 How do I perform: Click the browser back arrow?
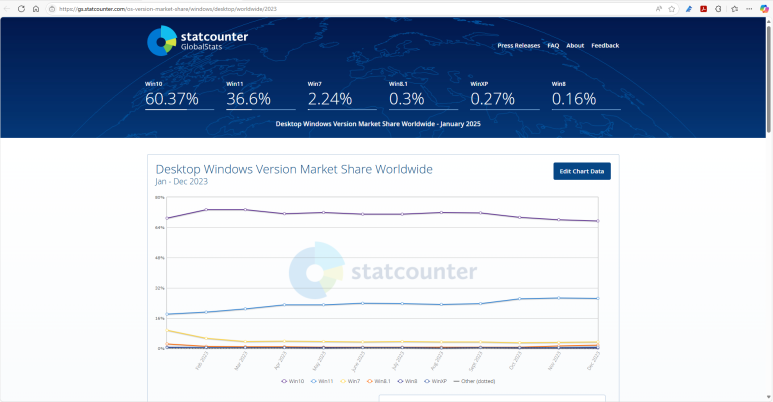point(8,8)
